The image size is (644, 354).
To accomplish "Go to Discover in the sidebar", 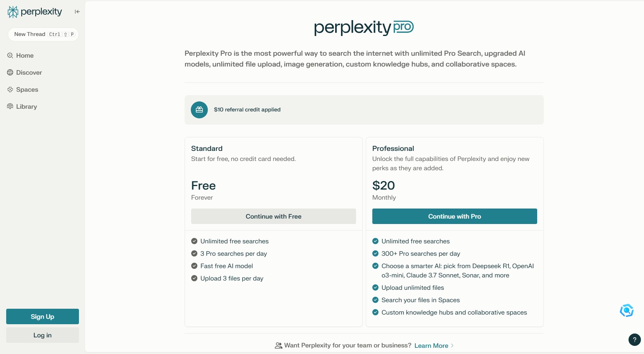I will click(x=29, y=72).
